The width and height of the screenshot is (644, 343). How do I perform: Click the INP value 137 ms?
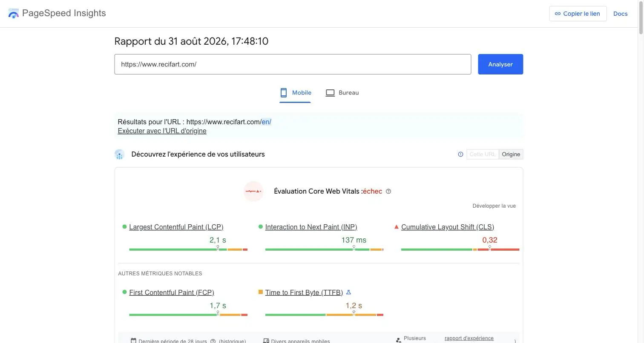354,240
